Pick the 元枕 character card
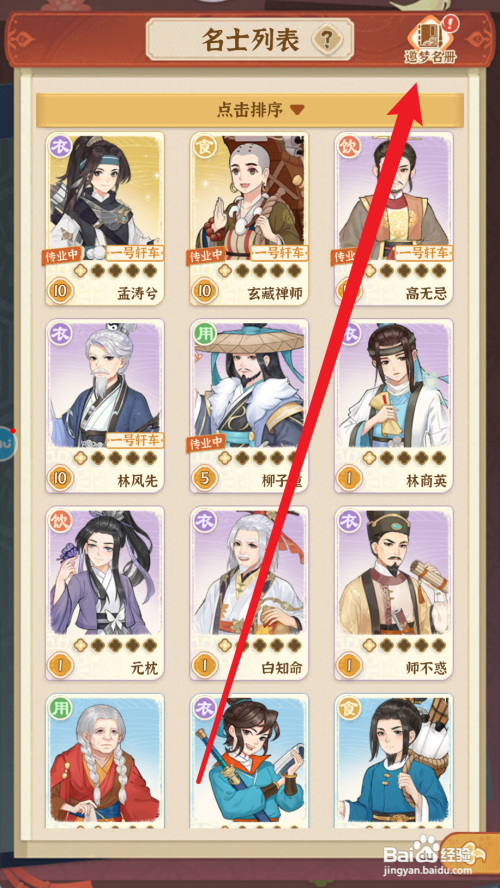Image resolution: width=500 pixels, height=888 pixels. coord(105,593)
